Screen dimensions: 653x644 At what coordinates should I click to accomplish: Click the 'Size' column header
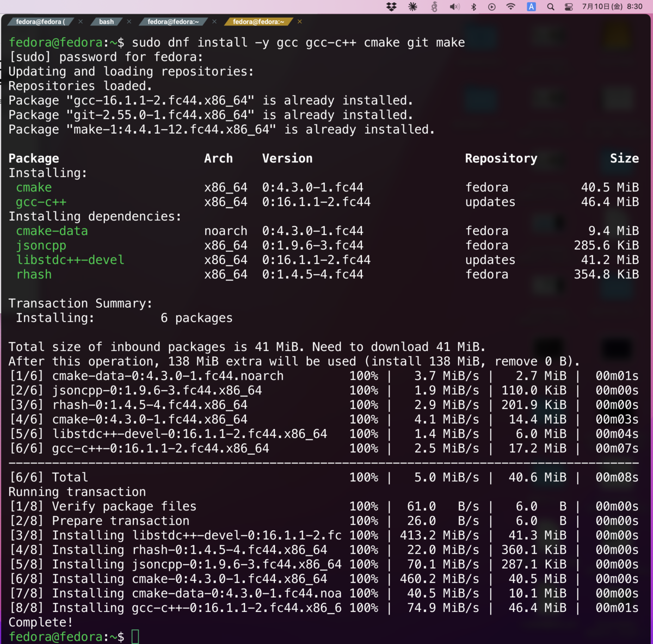[x=624, y=158]
